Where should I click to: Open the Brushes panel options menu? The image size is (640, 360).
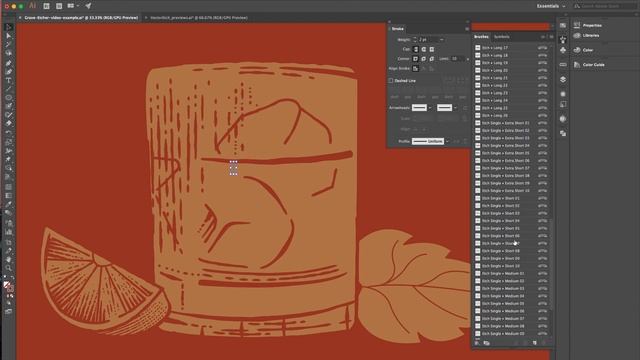tap(551, 37)
